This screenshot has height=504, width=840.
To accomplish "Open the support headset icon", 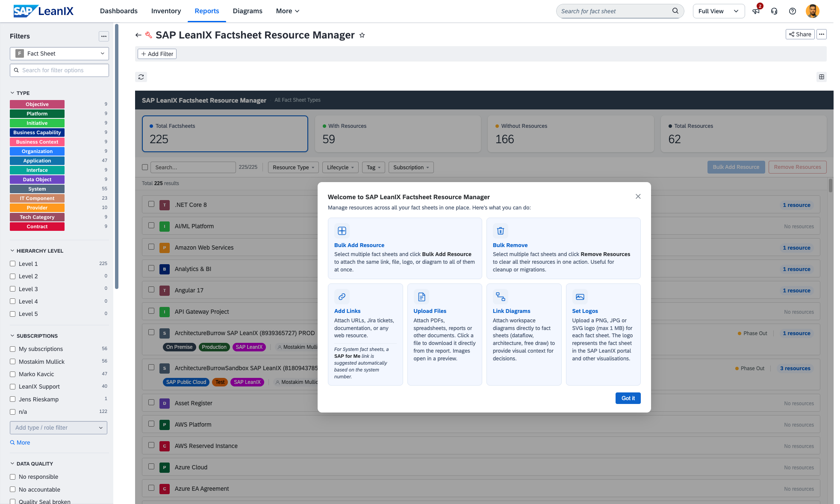I will coord(774,11).
